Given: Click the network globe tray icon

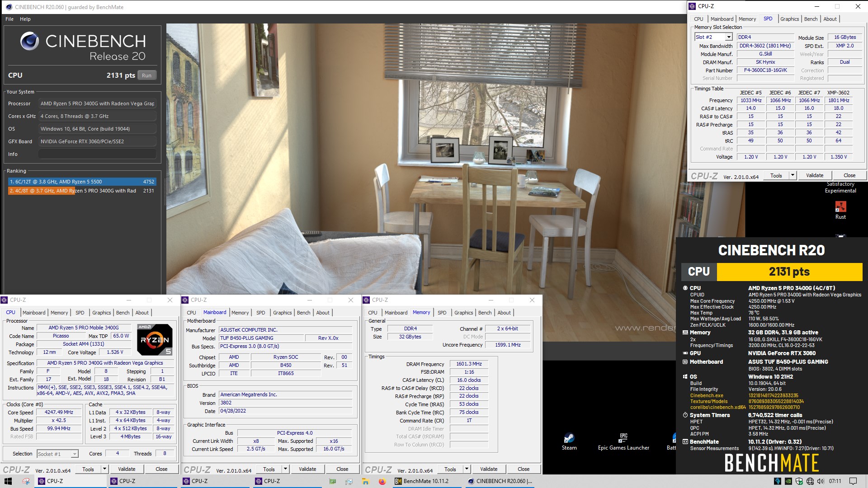Looking at the screenshot, I should coord(810,481).
